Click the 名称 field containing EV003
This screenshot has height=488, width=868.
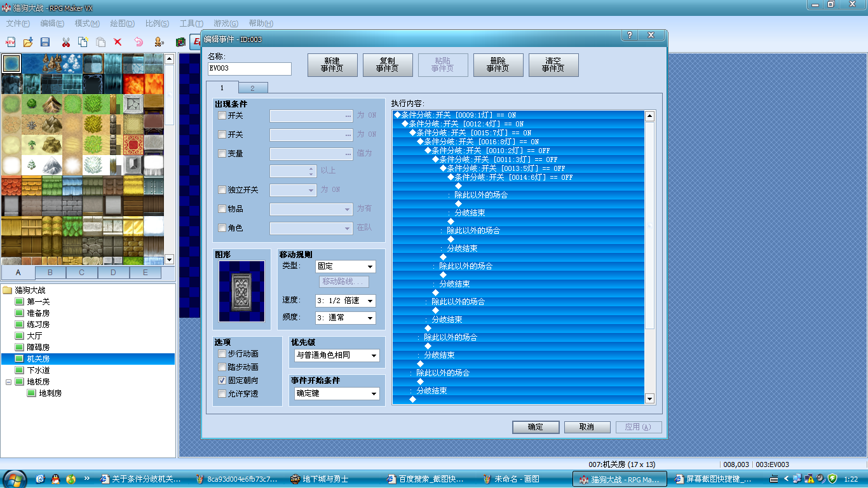click(x=250, y=69)
